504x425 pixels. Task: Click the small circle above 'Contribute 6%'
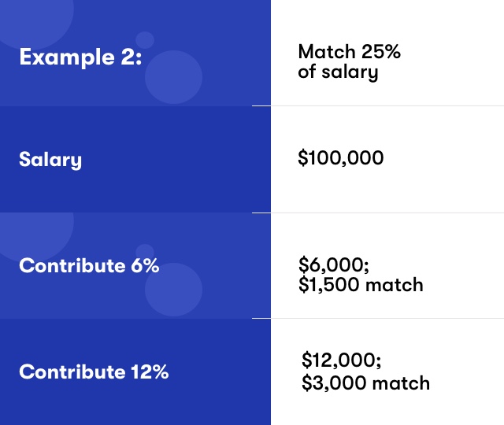145,253
